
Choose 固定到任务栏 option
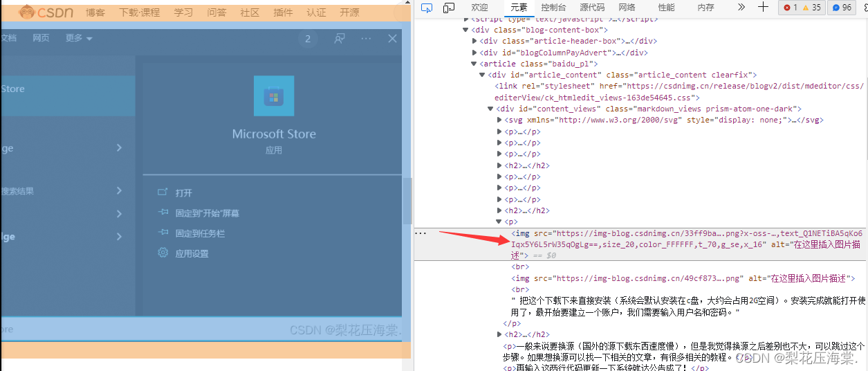(200, 233)
